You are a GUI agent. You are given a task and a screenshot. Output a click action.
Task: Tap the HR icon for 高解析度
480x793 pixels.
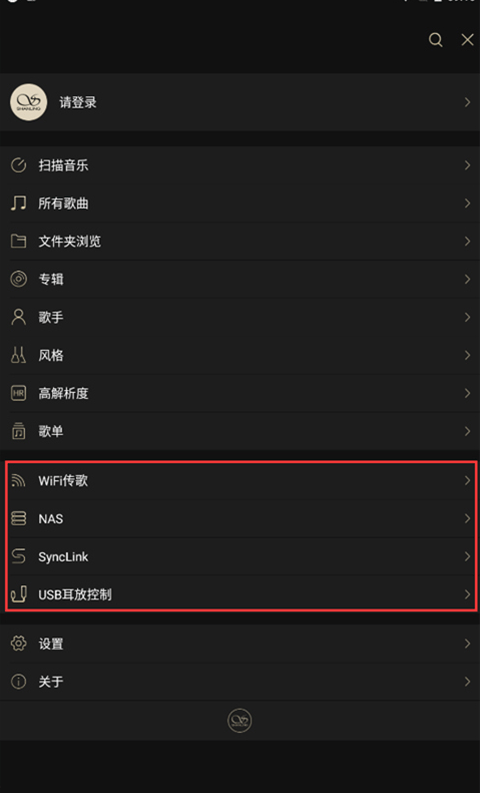[x=18, y=393]
